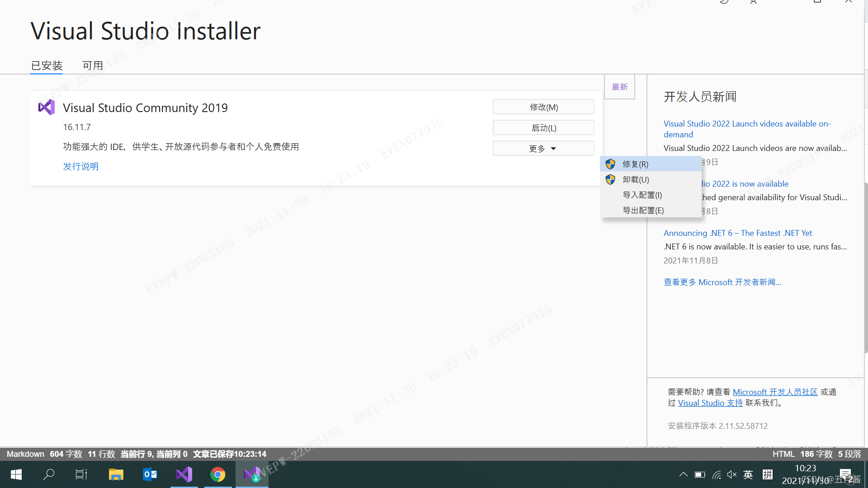Open the 最新 filter selector
The width and height of the screenshot is (868, 488).
pos(619,86)
